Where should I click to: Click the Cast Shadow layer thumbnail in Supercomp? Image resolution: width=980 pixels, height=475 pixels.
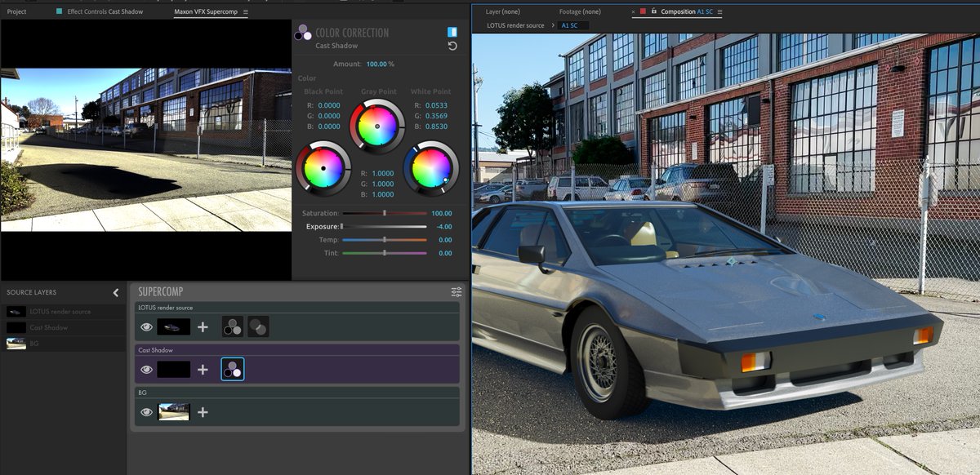[174, 369]
